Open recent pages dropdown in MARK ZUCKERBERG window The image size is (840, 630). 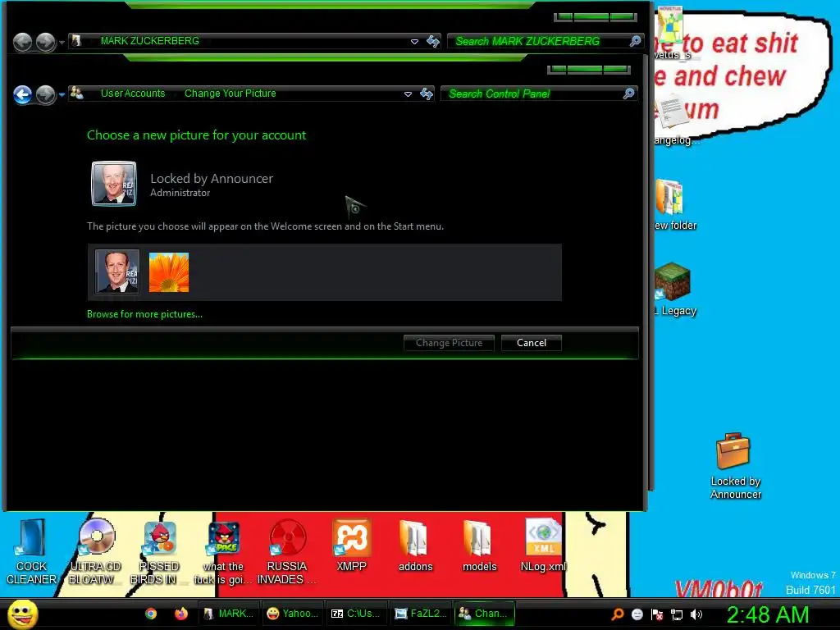pyautogui.click(x=62, y=43)
